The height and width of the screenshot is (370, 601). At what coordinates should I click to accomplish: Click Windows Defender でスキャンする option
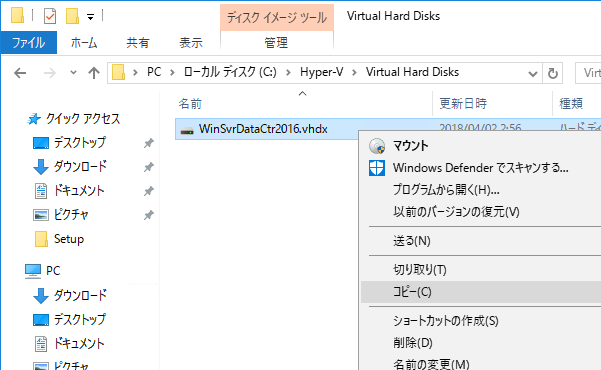(481, 168)
